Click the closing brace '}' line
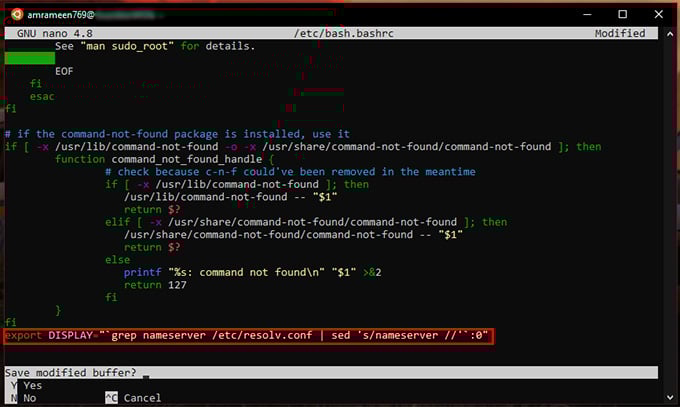The image size is (680, 407). coord(58,310)
